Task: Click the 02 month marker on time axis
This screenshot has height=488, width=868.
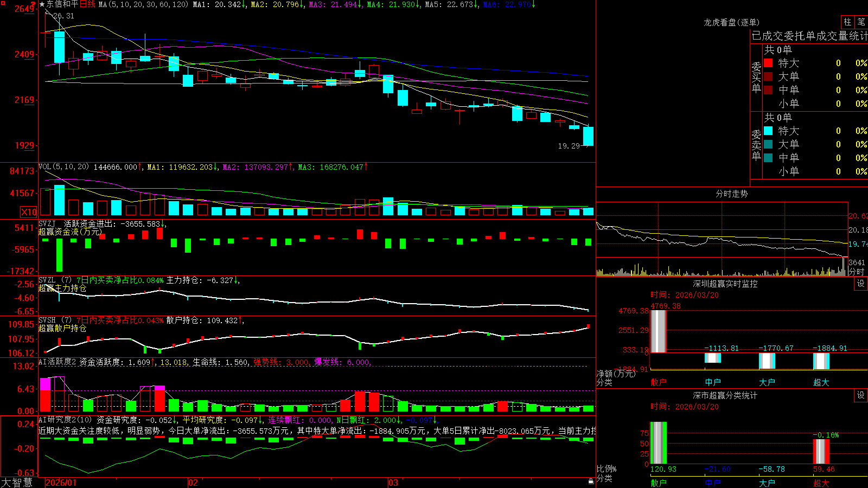Action: (193, 483)
